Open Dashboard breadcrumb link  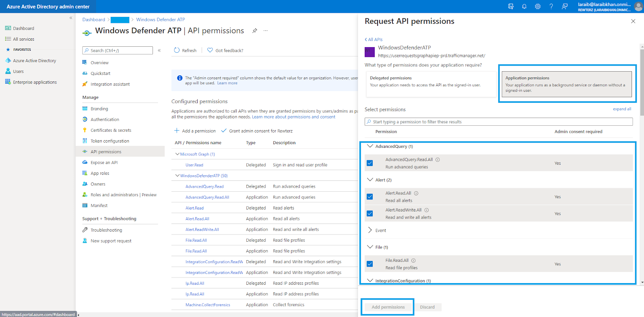point(94,19)
